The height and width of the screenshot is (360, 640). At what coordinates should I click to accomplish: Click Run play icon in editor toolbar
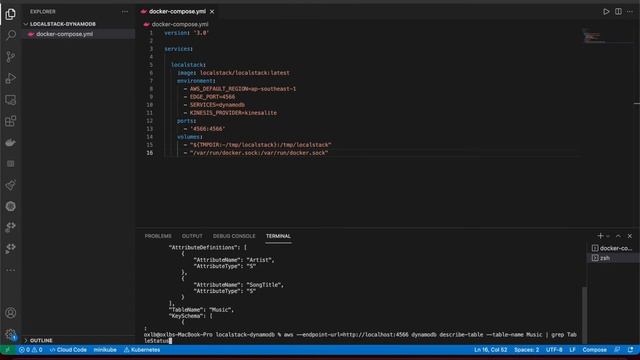point(606,11)
